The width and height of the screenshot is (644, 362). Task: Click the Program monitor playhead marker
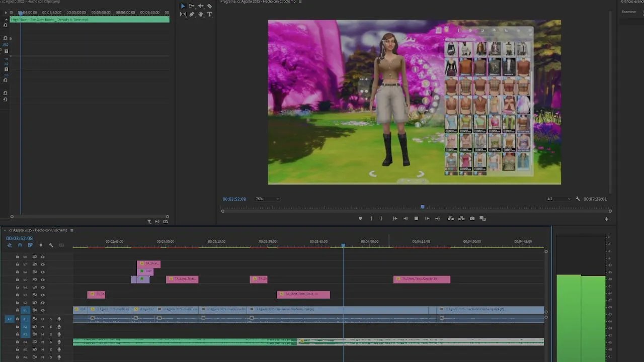pyautogui.click(x=423, y=207)
